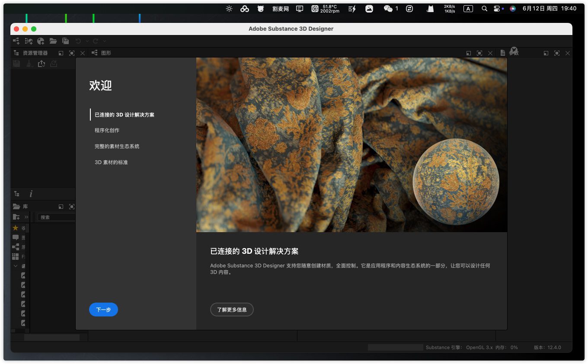Click the 库 library folder icon
Image resolution: width=588 pixels, height=364 pixels.
16,207
